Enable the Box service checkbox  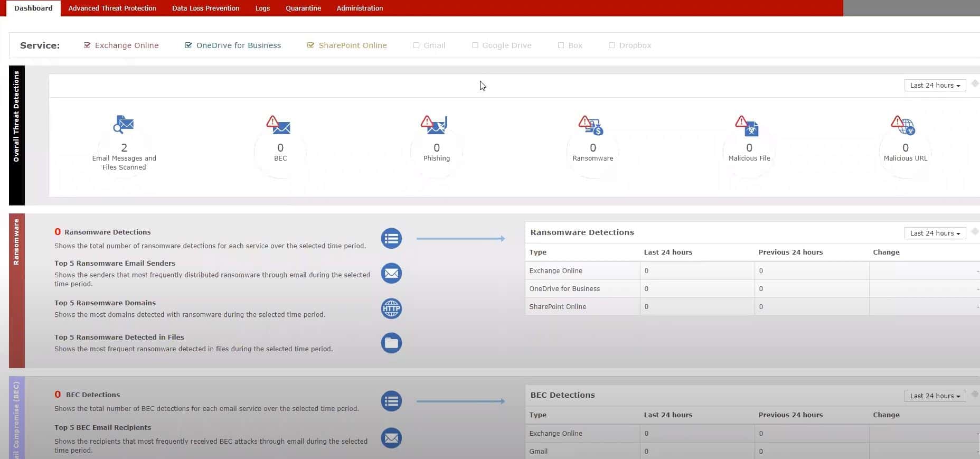point(561,45)
